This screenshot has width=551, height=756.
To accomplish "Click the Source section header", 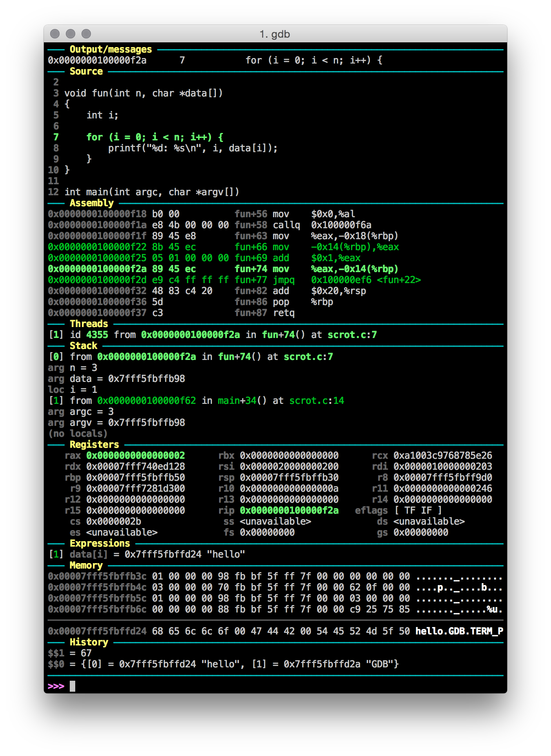I will 86,71.
